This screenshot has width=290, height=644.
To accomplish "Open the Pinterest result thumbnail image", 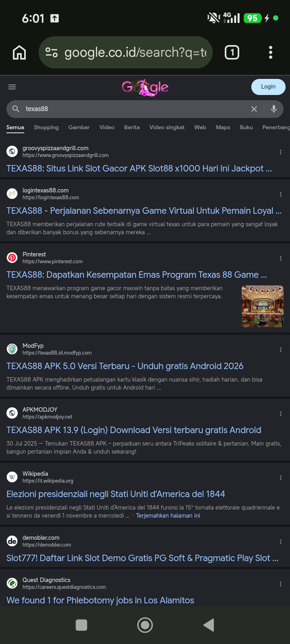I will coord(263,306).
